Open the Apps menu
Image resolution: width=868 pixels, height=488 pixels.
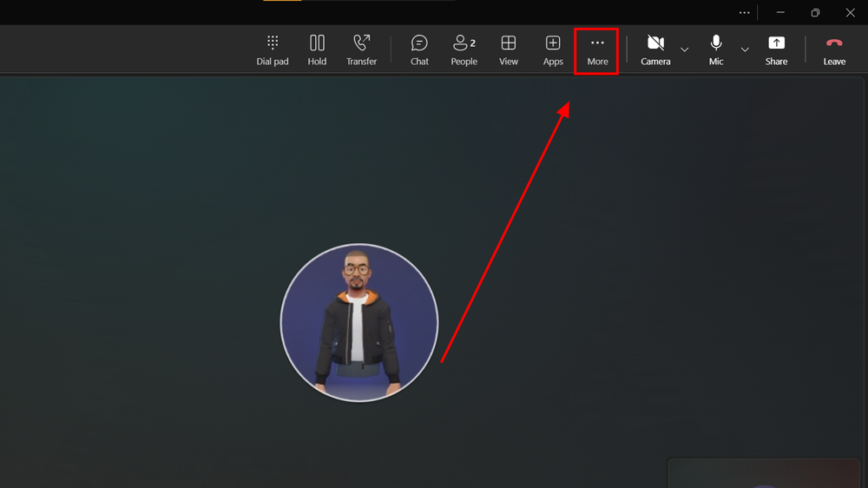[x=553, y=49]
